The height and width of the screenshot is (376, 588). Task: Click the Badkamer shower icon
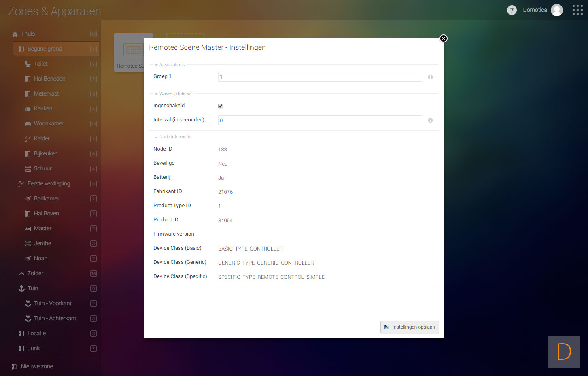(28, 199)
